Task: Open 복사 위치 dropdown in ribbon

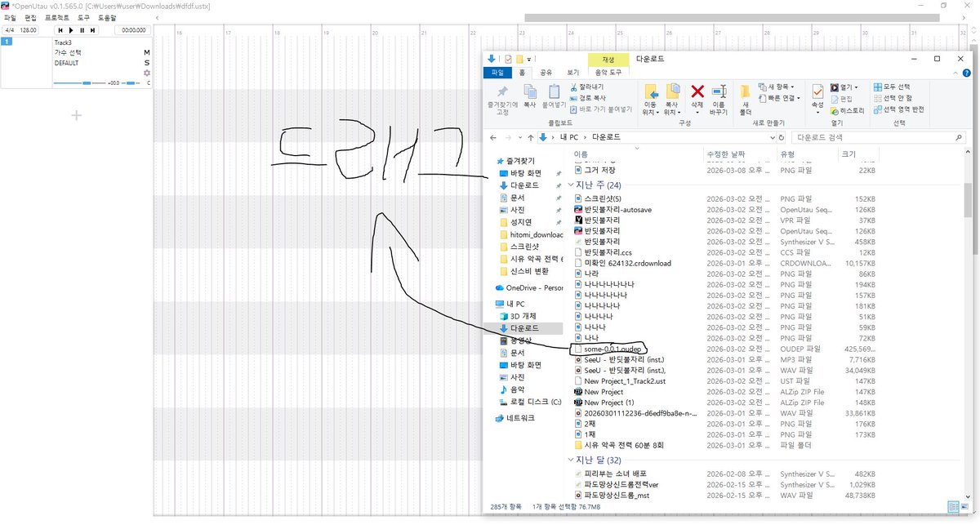Action: tap(671, 100)
